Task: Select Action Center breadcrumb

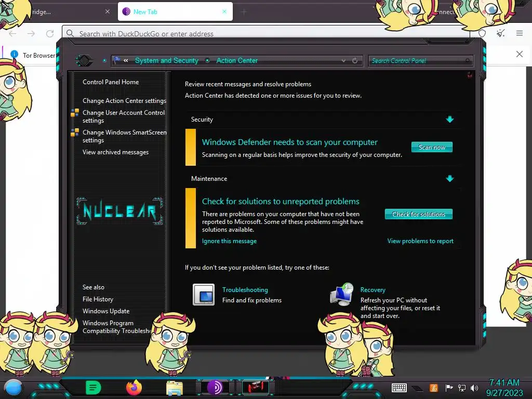Action: click(x=237, y=60)
